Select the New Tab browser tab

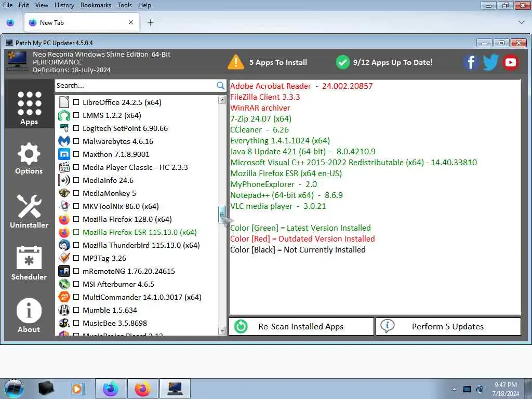tap(82, 22)
